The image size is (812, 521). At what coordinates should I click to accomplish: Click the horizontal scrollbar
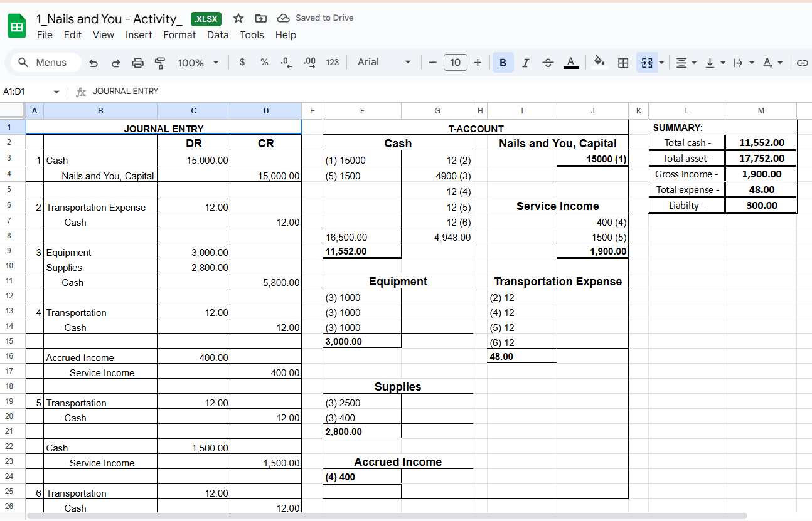coord(387,516)
